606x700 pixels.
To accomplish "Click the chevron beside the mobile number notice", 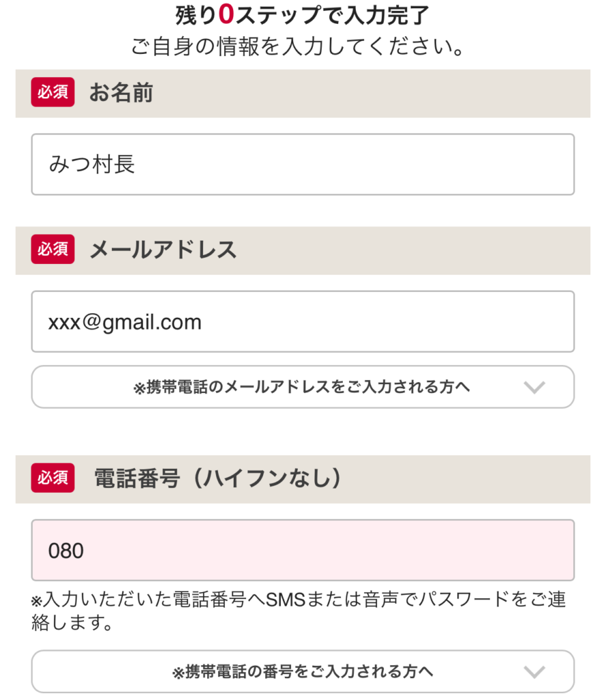I will (x=534, y=672).
